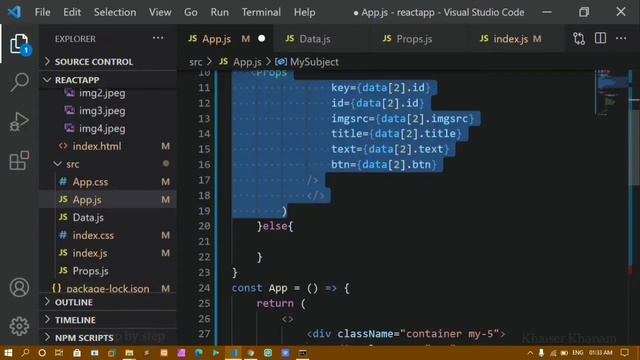Image resolution: width=640 pixels, height=360 pixels.
Task: Open Explorer views and more actions ellipsis
Action: coord(158,38)
